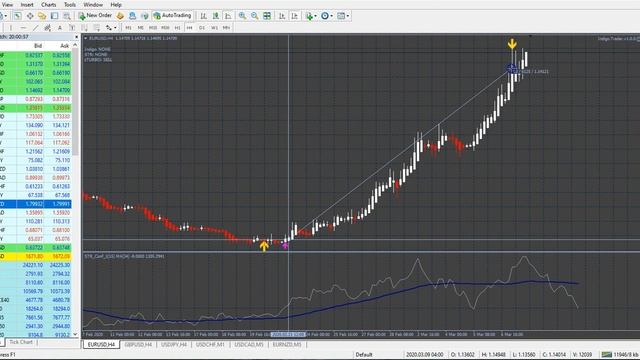Toggle the Terminal panel icon

coord(54,16)
